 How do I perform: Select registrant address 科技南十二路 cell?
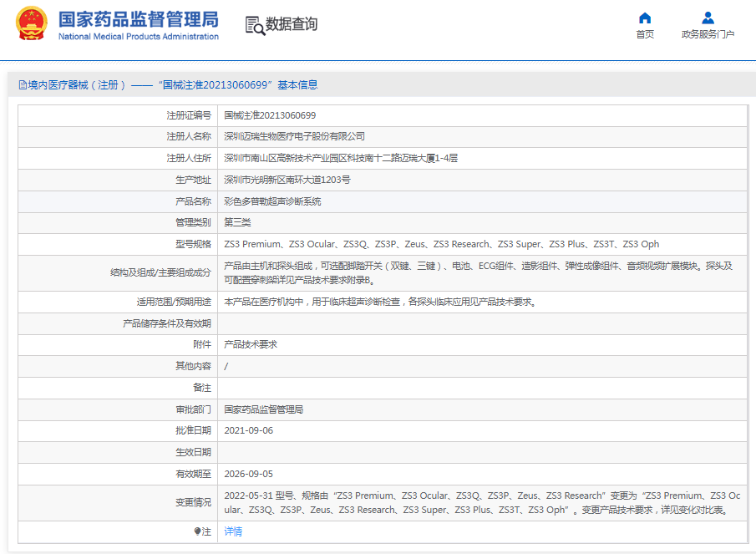point(341,158)
